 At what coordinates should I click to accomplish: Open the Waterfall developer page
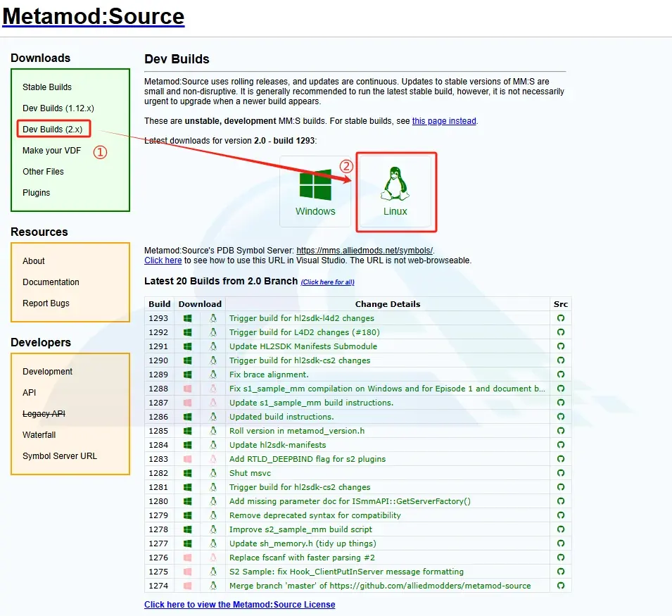(x=39, y=434)
